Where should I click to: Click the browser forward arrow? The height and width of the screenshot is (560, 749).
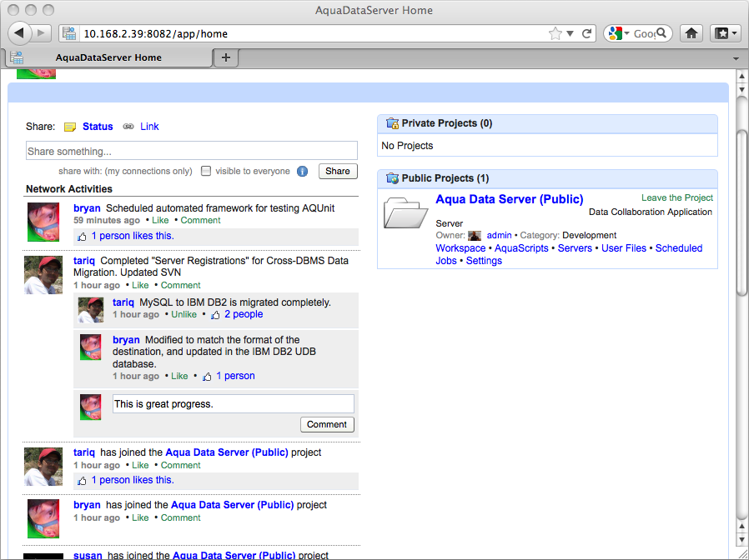tap(42, 33)
